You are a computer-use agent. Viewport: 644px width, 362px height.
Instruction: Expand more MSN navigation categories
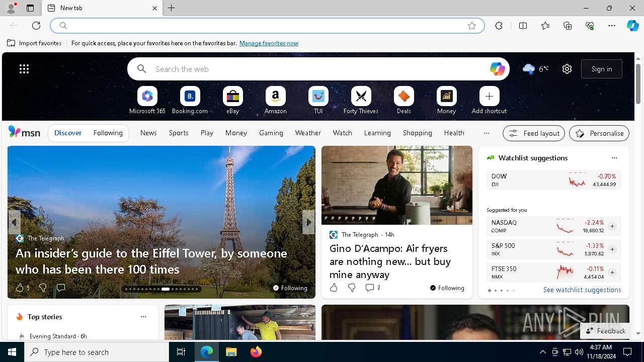point(486,133)
